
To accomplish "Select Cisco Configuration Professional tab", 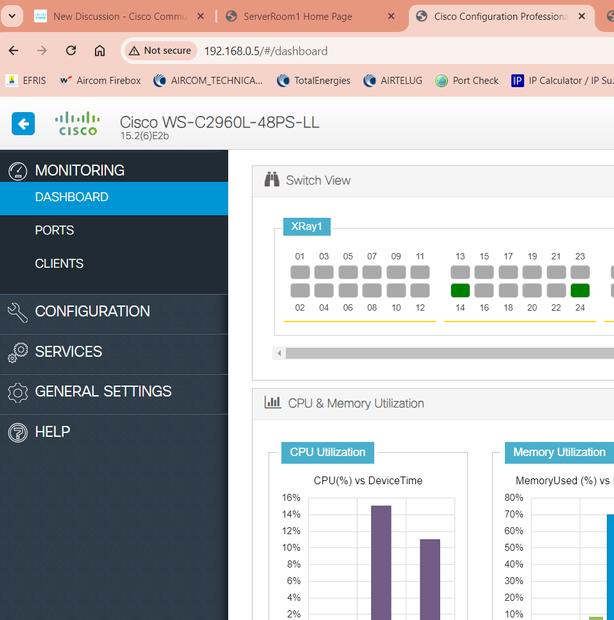I will tap(501, 16).
